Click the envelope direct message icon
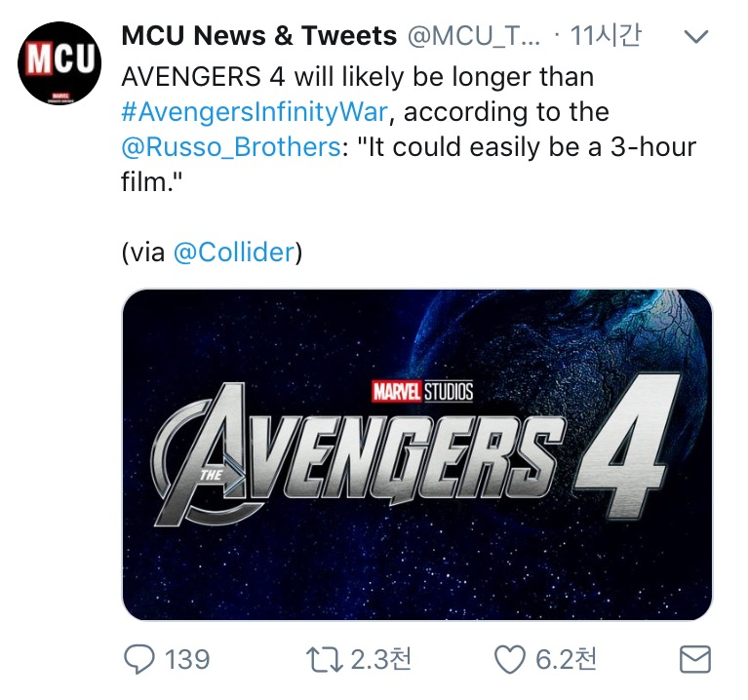 [x=693, y=660]
